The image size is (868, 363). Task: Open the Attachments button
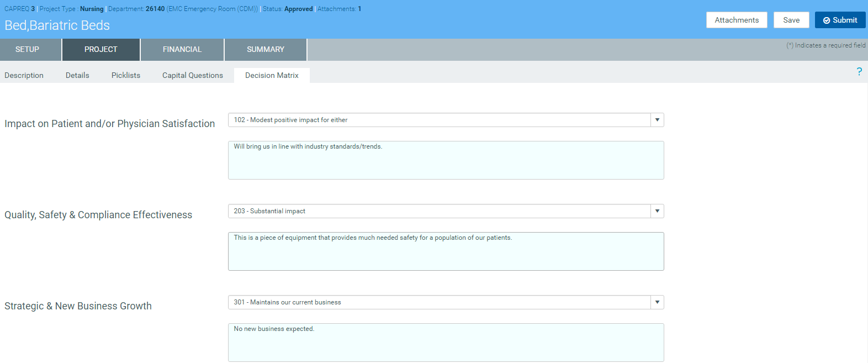[736, 20]
